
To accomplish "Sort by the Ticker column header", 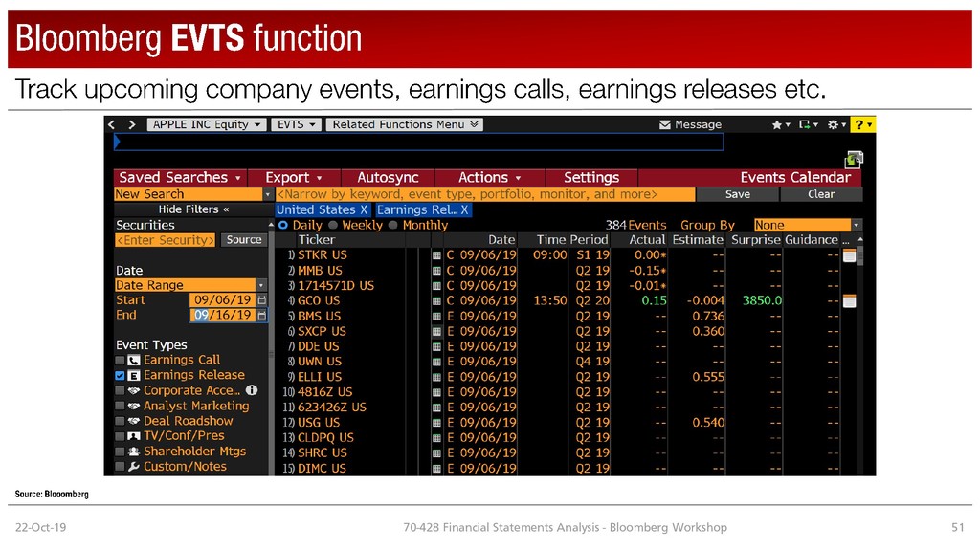I will [x=316, y=240].
